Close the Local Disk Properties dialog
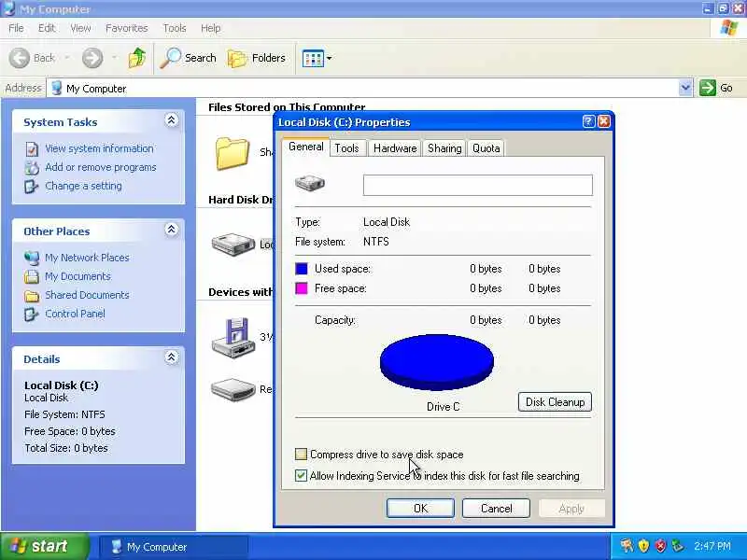The width and height of the screenshot is (747, 560). tap(604, 121)
